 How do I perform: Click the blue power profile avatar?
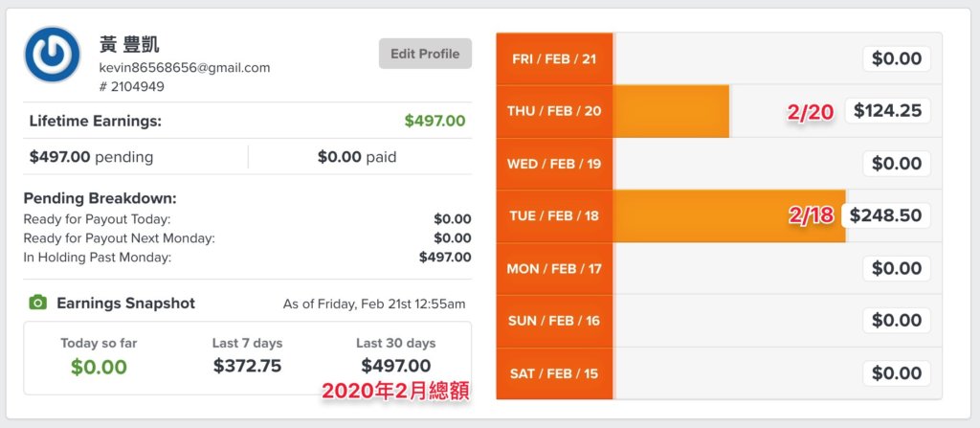[x=53, y=55]
